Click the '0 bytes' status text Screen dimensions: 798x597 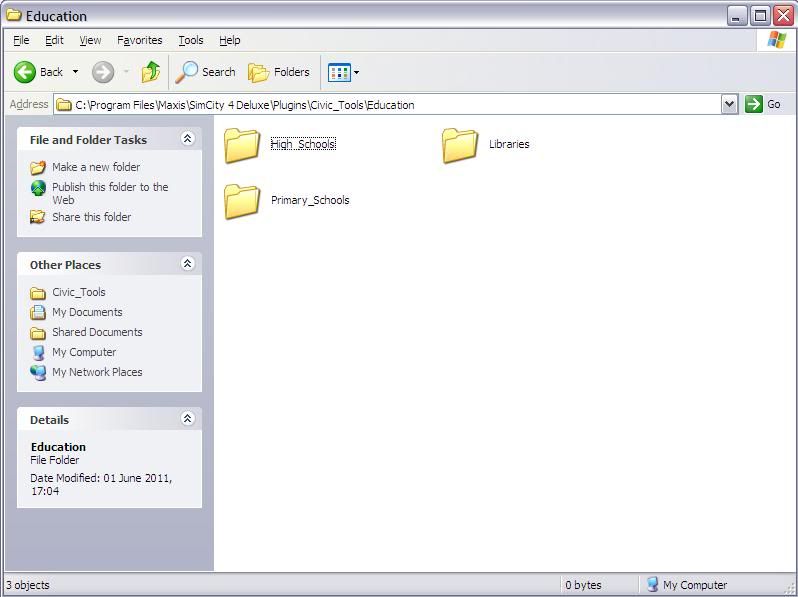coord(583,585)
